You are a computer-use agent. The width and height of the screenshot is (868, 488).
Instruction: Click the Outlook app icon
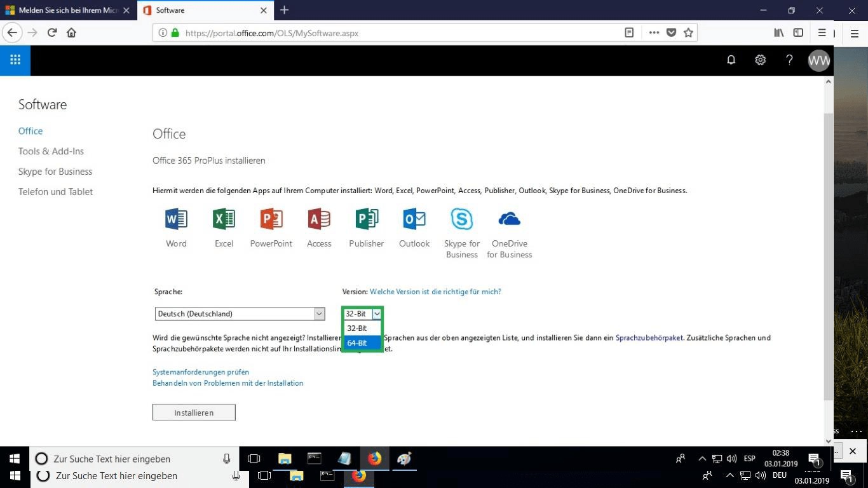[414, 219]
